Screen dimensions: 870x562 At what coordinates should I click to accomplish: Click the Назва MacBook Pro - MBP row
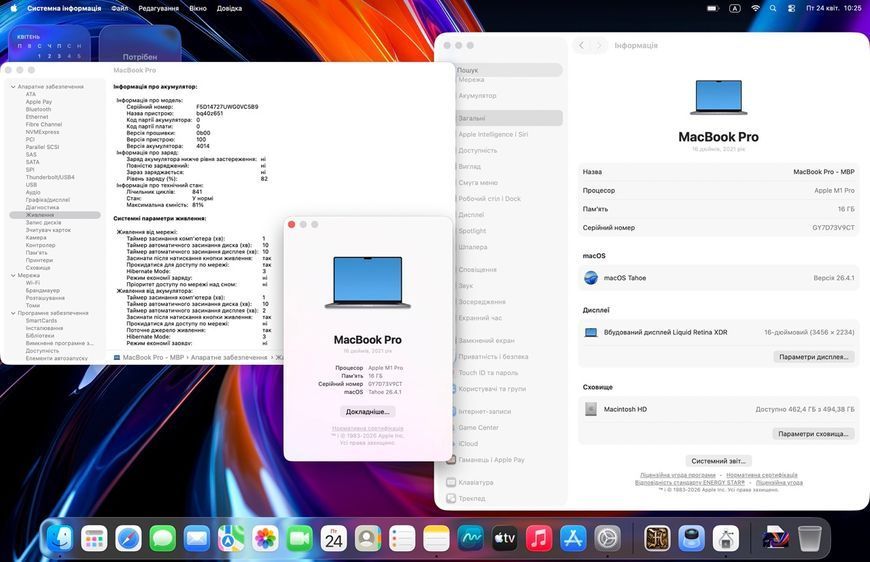coord(718,172)
